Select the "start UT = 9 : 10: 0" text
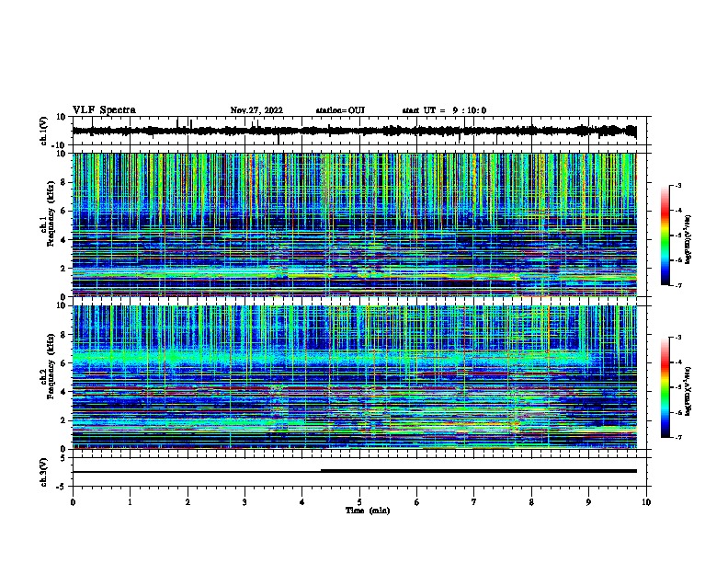Image resolution: width=728 pixels, height=563 pixels. click(444, 110)
